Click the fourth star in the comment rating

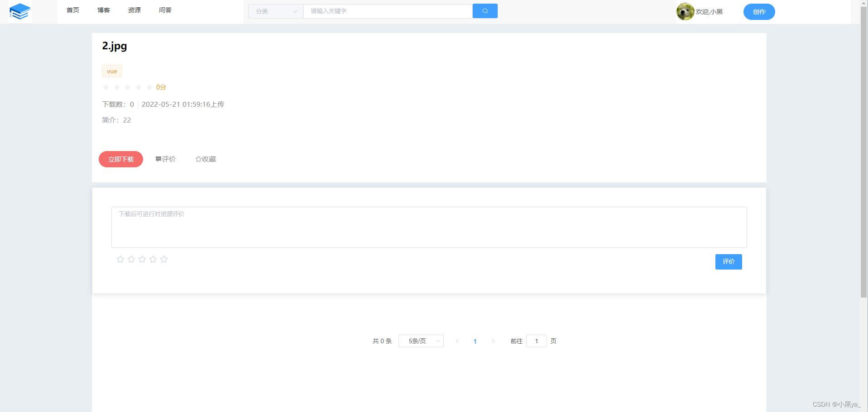point(153,259)
